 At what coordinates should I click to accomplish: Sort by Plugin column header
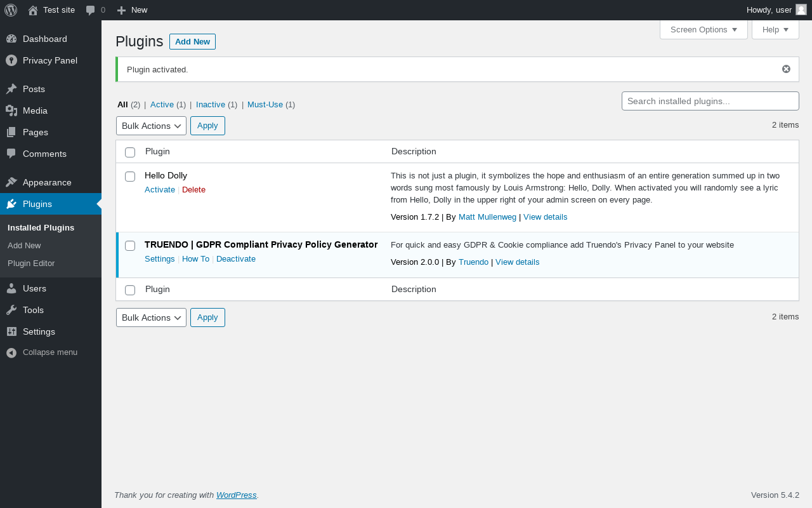(157, 151)
